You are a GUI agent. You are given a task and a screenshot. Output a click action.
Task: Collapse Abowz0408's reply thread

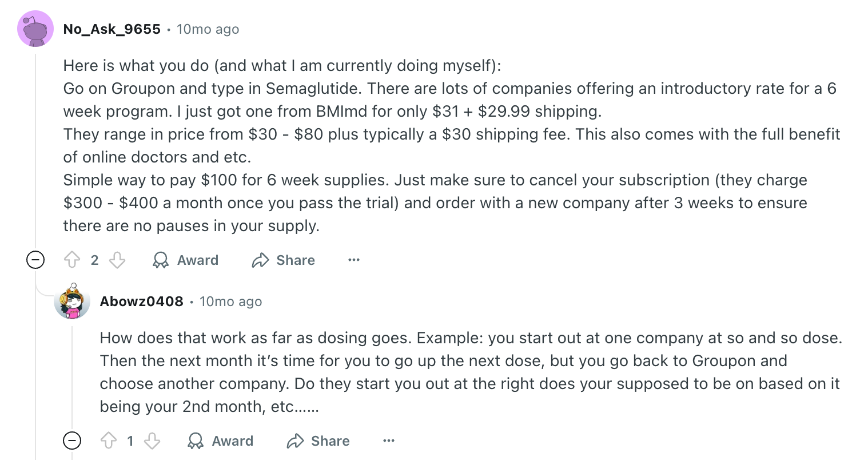click(x=72, y=441)
